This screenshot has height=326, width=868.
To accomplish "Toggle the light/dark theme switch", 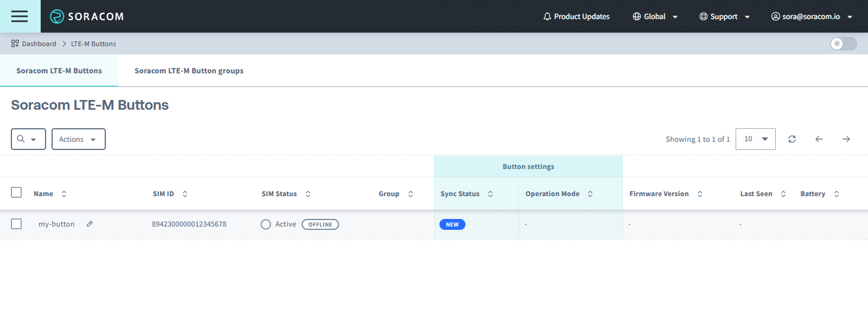I will coord(843,43).
